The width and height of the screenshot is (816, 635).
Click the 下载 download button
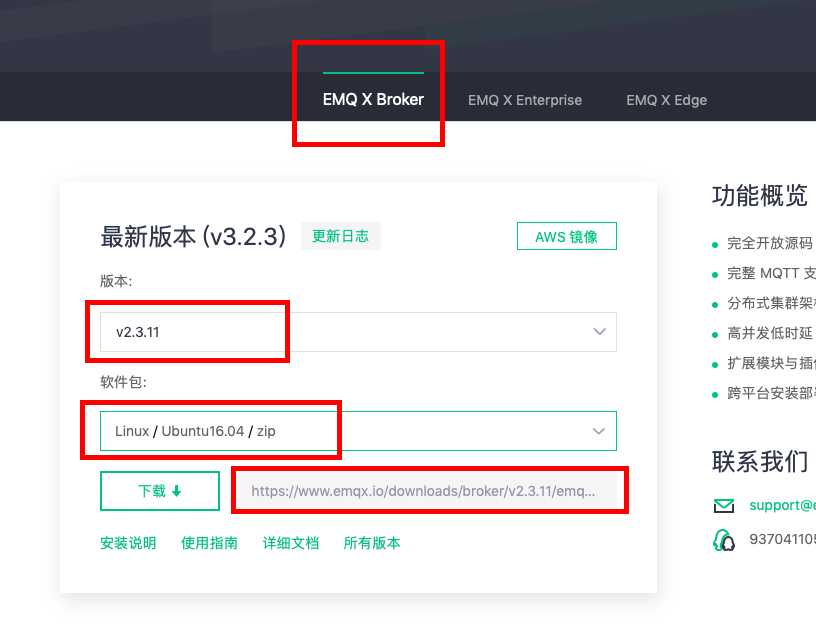click(160, 491)
